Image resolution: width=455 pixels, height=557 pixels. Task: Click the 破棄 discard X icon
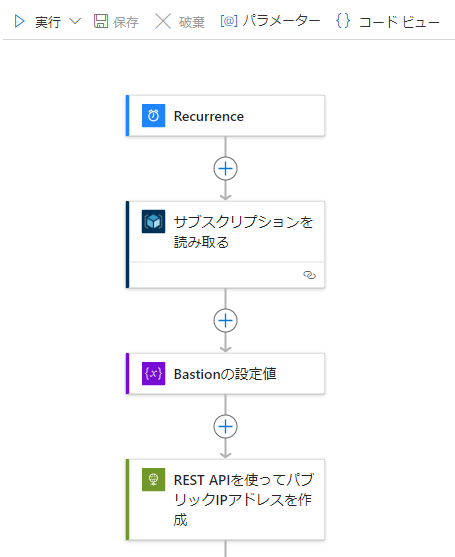click(x=163, y=21)
